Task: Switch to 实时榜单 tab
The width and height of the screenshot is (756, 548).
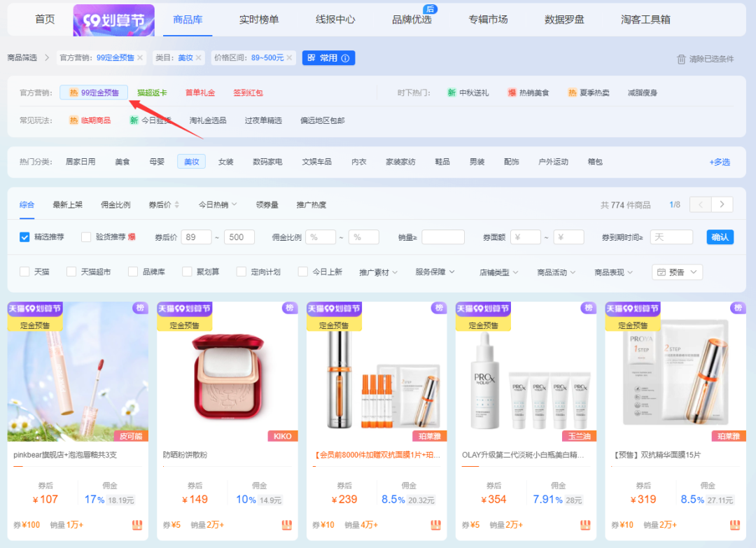Action: pyautogui.click(x=259, y=20)
